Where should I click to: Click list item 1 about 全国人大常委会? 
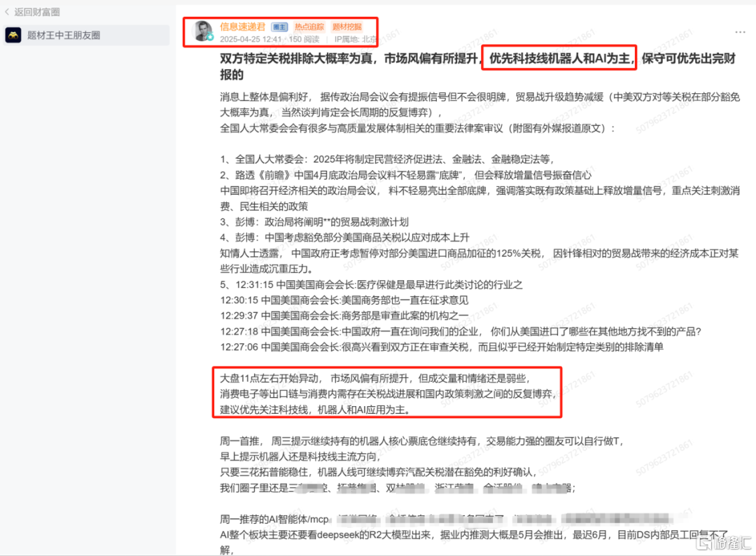387,159
